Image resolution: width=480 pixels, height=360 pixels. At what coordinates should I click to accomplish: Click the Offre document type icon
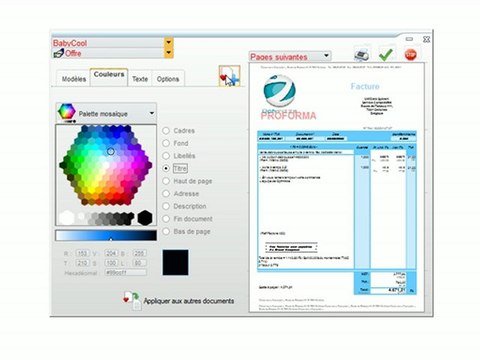click(x=58, y=53)
